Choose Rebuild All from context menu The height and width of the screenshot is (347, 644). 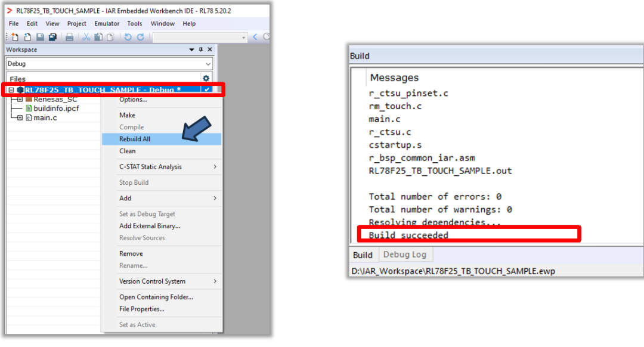162,139
